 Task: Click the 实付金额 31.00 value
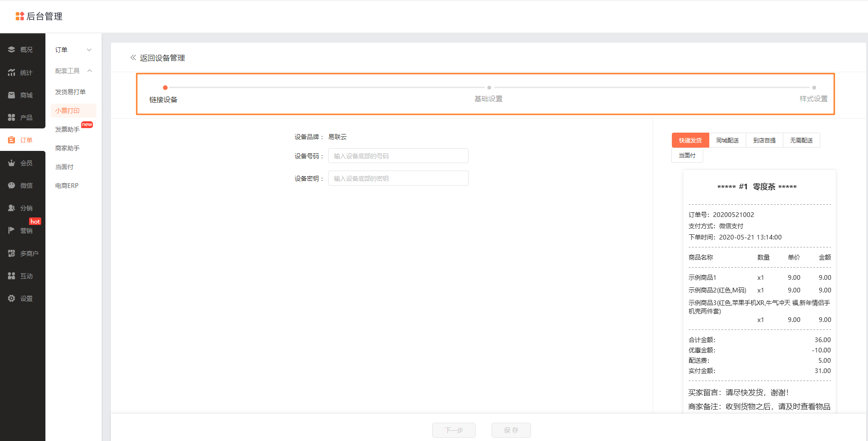tap(823, 371)
